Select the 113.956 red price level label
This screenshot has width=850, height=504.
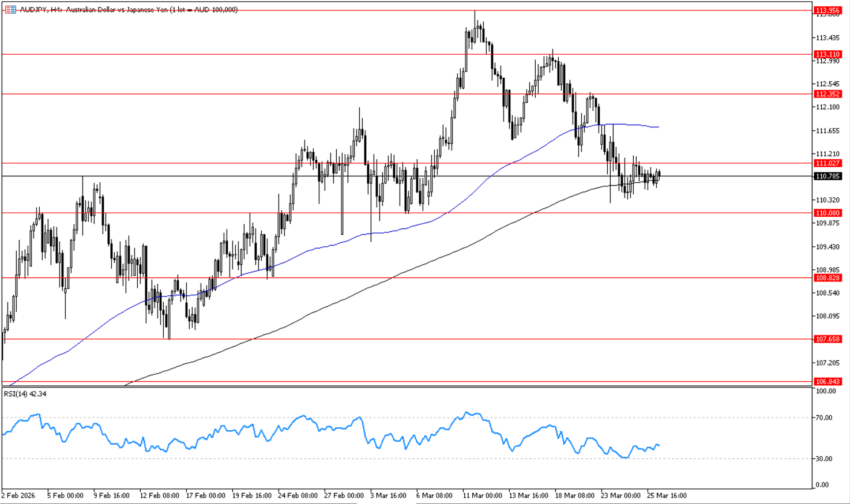click(x=828, y=10)
